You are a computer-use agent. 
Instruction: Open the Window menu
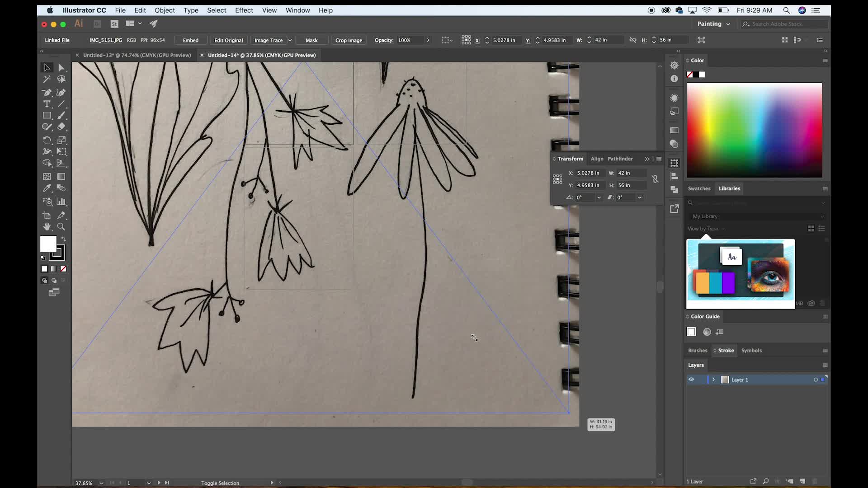tap(297, 10)
